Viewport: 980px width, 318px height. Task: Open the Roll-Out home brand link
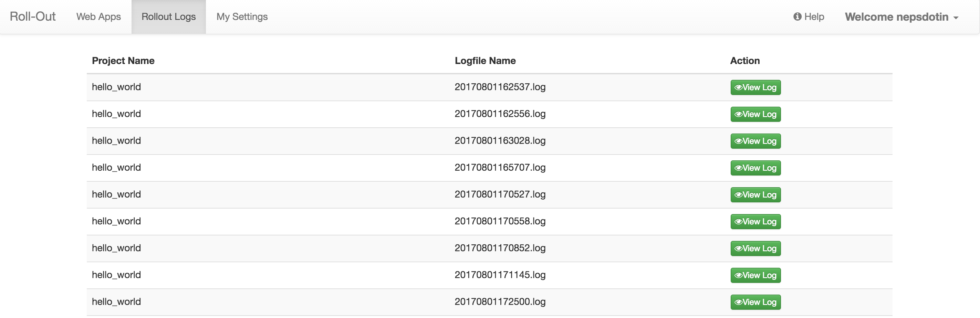click(x=33, y=17)
